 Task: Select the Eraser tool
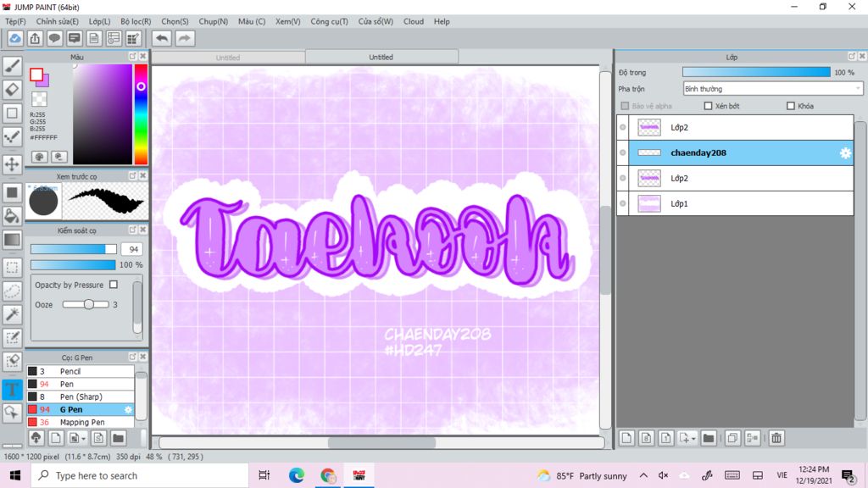(12, 89)
